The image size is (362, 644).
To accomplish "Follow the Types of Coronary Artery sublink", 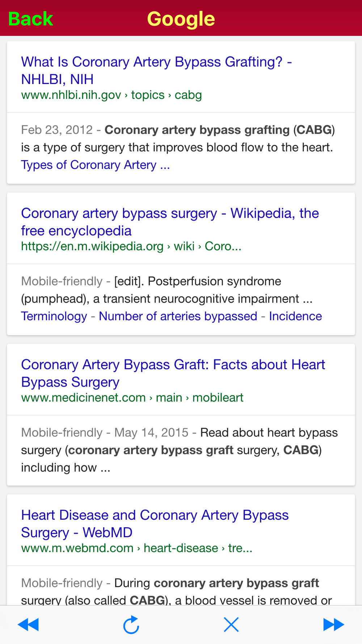I will pyautogui.click(x=95, y=165).
